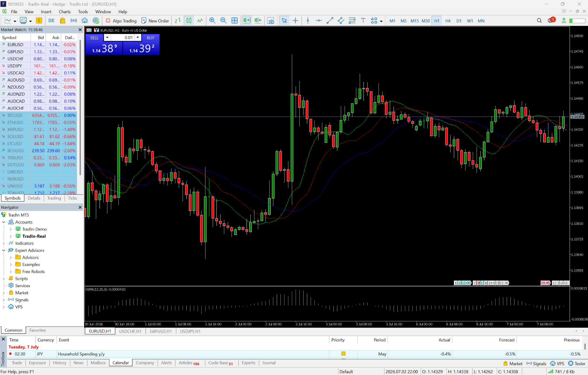The width and height of the screenshot is (588, 375).
Task: Switch to the History tab in Toolbox
Action: pos(59,363)
